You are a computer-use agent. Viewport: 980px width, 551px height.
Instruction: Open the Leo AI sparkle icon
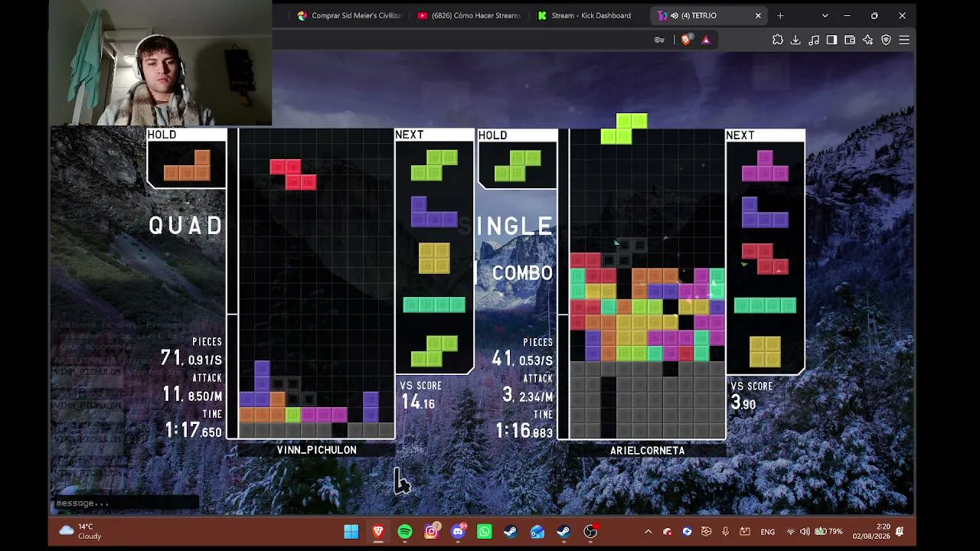click(867, 40)
